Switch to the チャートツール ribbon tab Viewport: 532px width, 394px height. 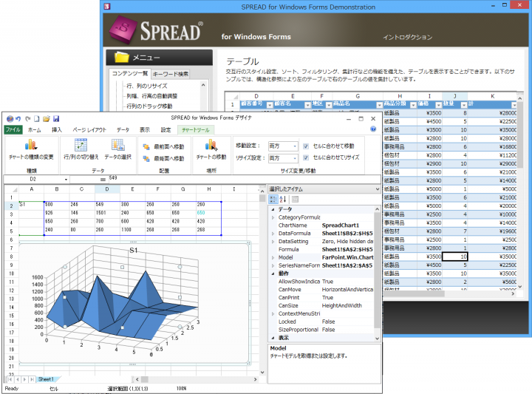195,129
